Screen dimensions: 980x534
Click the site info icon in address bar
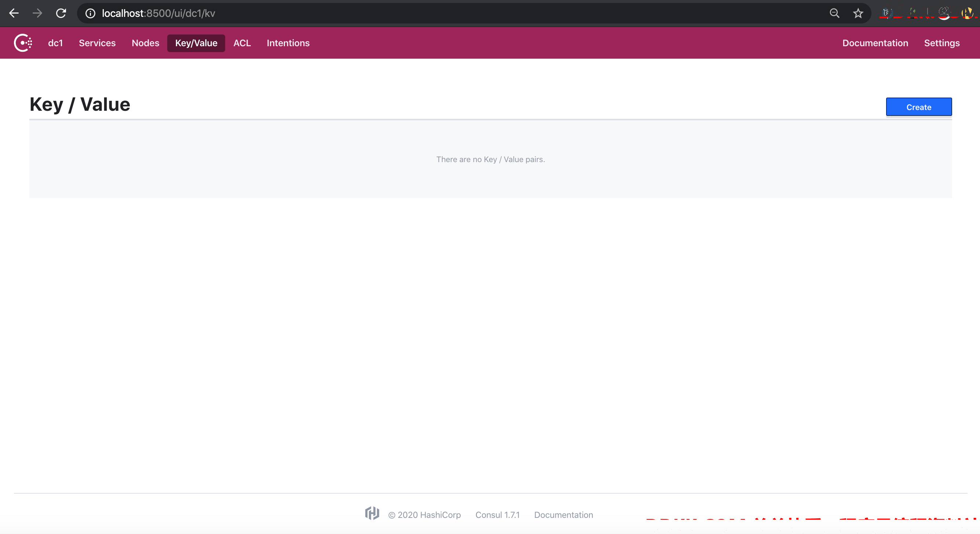point(90,14)
